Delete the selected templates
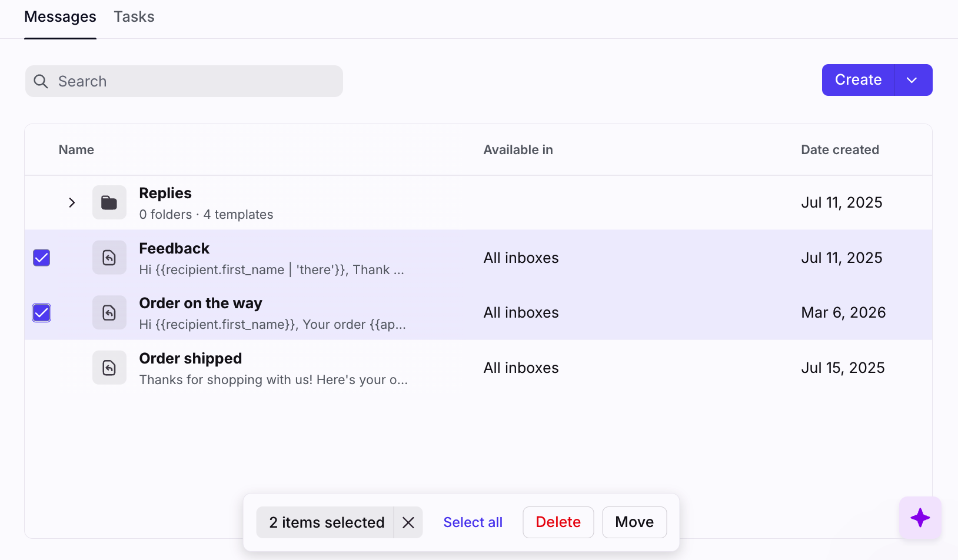 pyautogui.click(x=558, y=522)
